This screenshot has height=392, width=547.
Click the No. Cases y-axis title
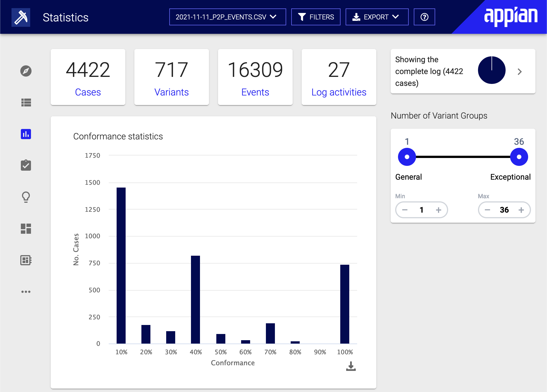[x=76, y=249]
